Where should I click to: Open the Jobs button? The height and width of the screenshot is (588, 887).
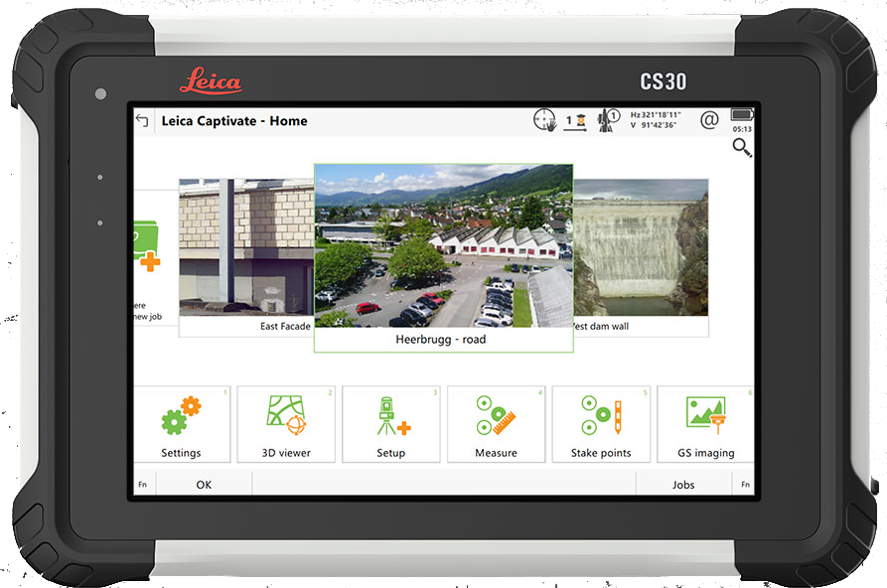pyautogui.click(x=683, y=485)
